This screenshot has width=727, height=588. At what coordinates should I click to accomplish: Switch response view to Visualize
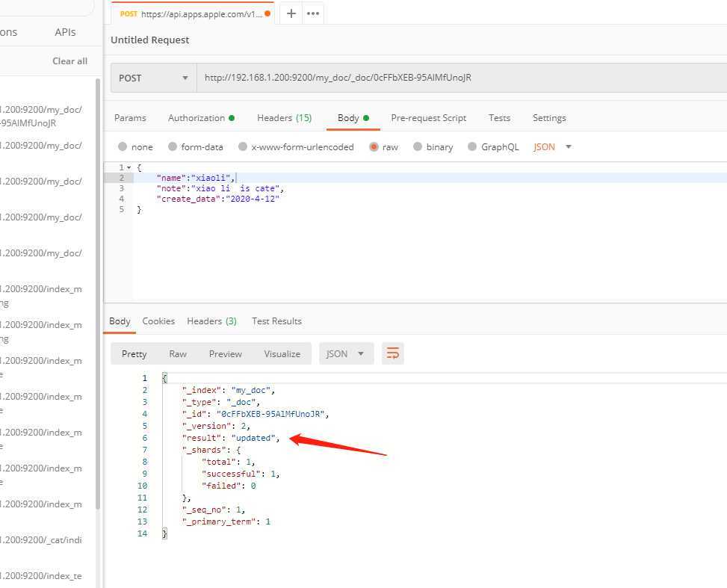coord(282,354)
